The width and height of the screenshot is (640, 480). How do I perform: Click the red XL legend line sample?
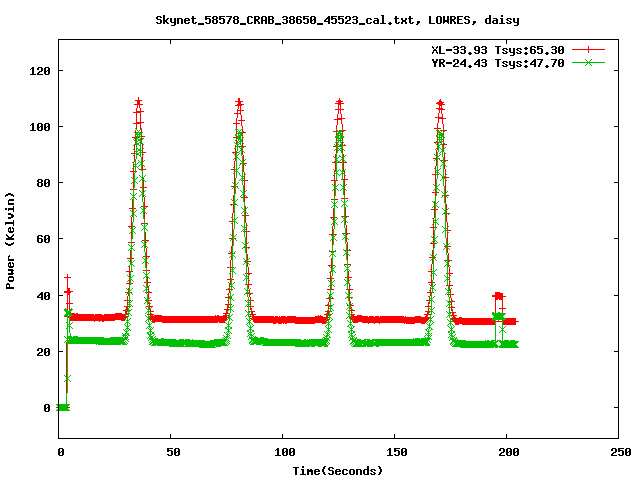pos(588,50)
